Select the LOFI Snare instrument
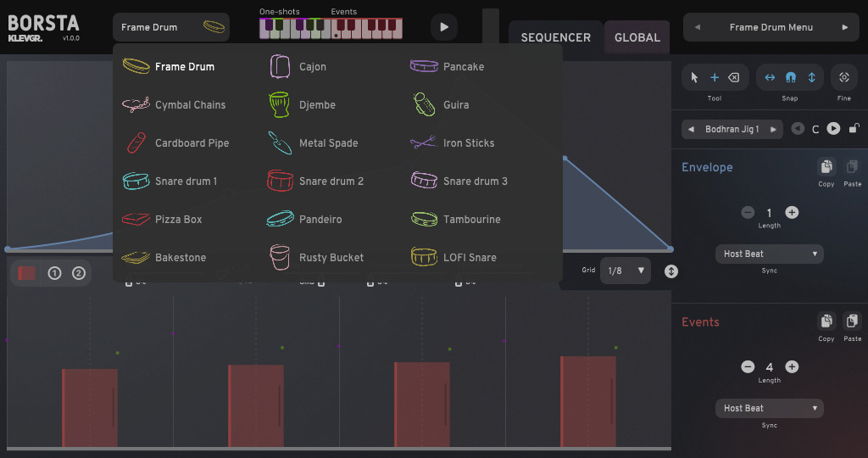Image resolution: width=868 pixels, height=458 pixels. pos(453,258)
